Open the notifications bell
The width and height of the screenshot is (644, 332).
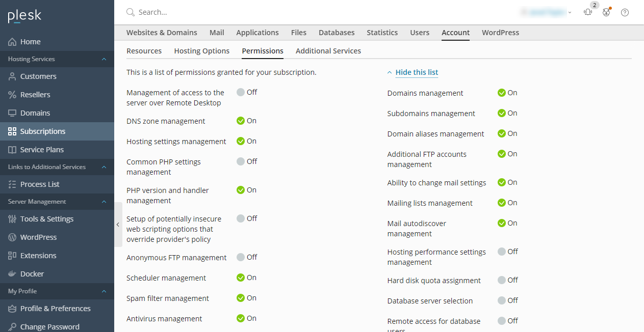coord(588,12)
